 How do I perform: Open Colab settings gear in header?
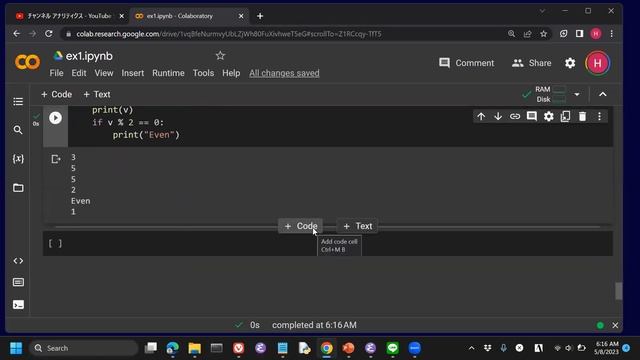pyautogui.click(x=570, y=63)
